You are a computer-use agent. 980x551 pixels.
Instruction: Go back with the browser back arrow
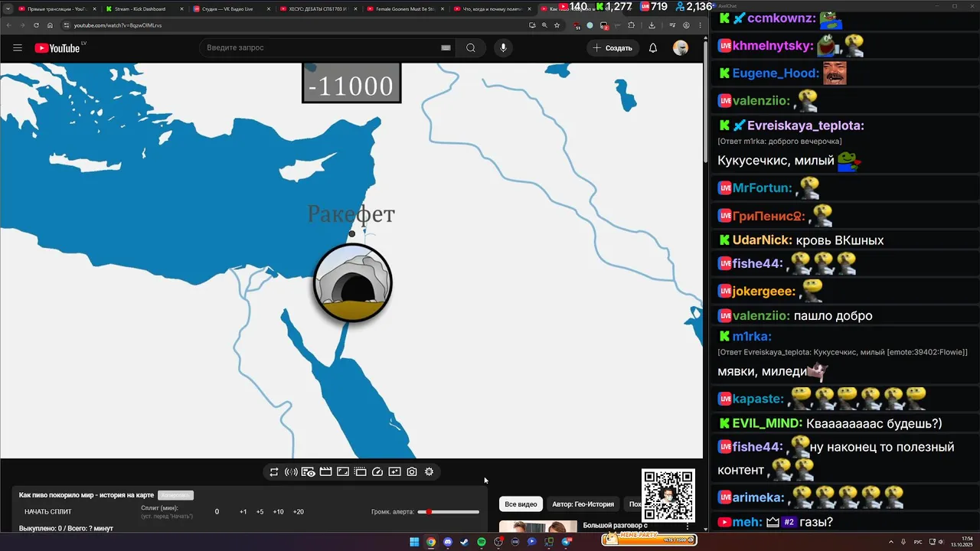pyautogui.click(x=8, y=25)
